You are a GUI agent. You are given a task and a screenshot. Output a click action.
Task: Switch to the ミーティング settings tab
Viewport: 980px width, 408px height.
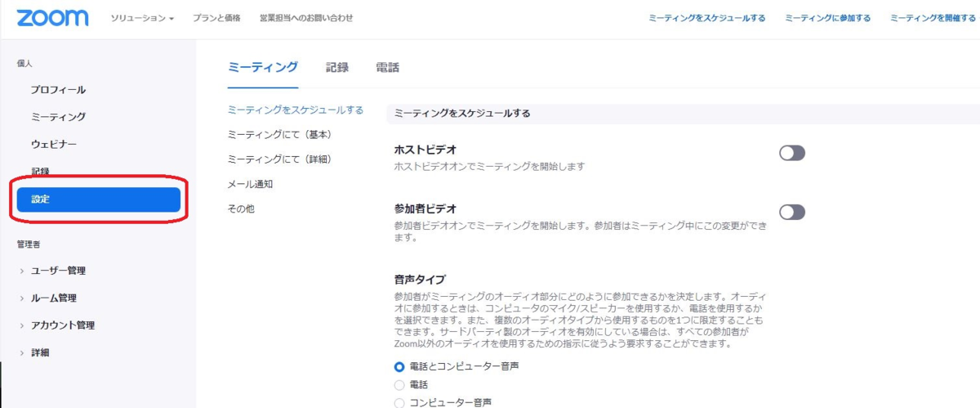[x=263, y=67]
